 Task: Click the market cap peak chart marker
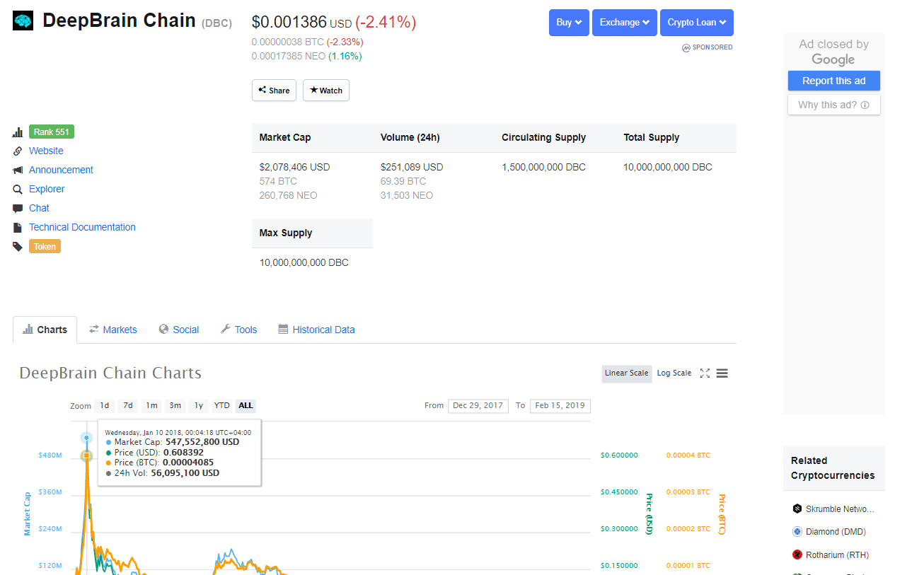coord(86,438)
